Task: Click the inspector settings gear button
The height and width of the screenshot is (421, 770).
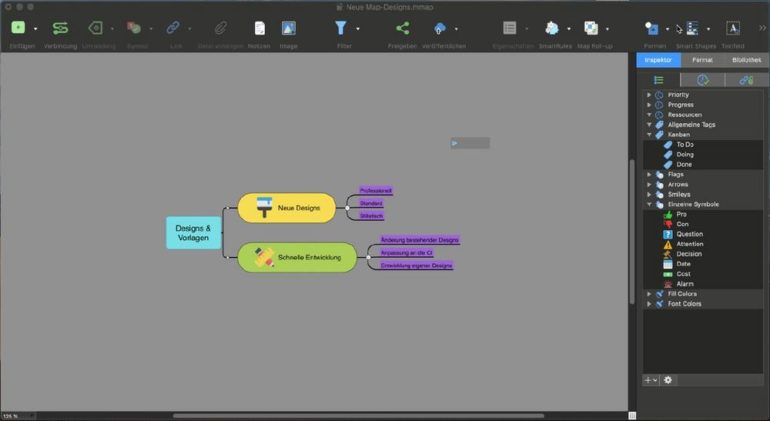Action: pos(668,380)
